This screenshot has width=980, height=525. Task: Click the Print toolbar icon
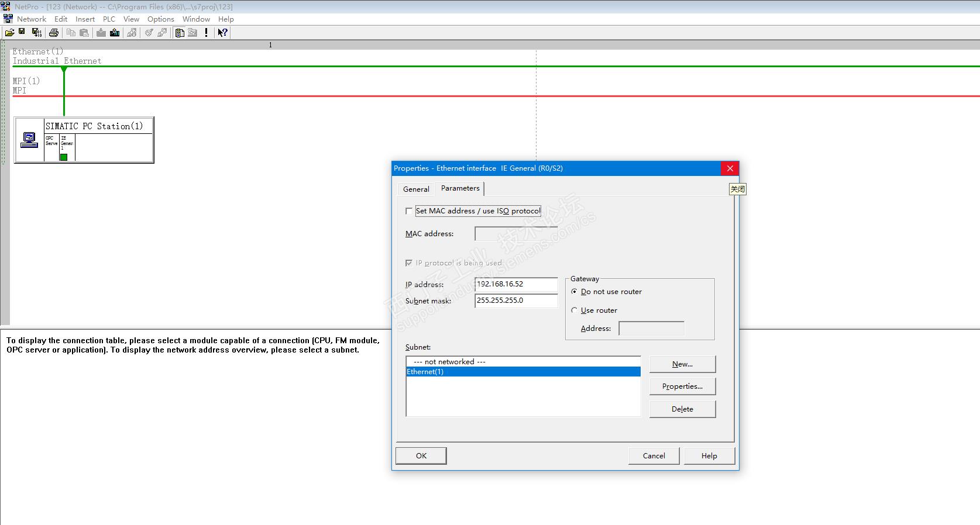point(54,33)
